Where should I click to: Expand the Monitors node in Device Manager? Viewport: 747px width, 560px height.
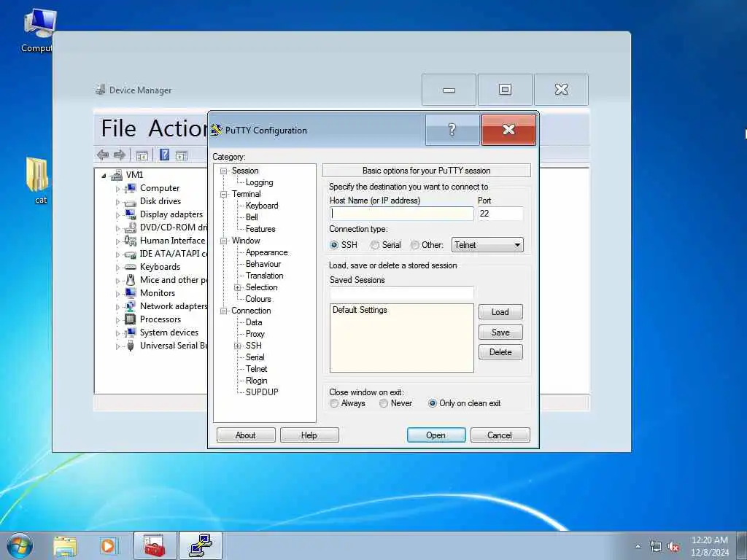coord(117,293)
